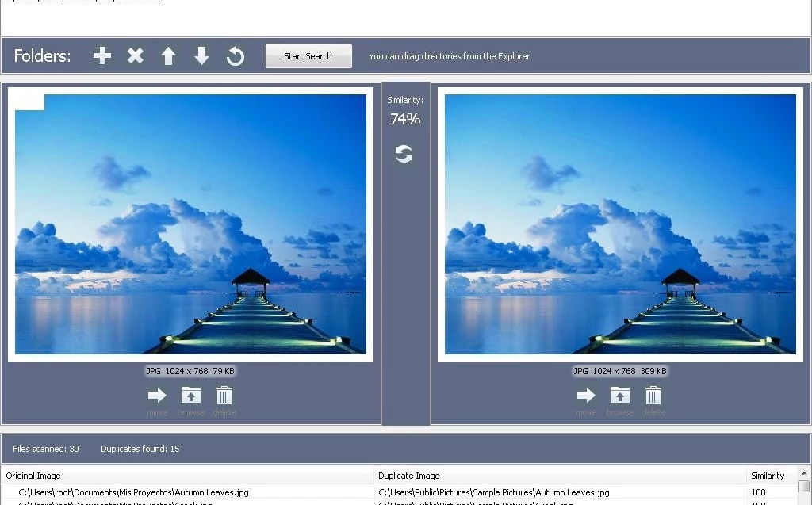Sort by the Original Image column header
This screenshot has width=812, height=505.
pyautogui.click(x=187, y=476)
